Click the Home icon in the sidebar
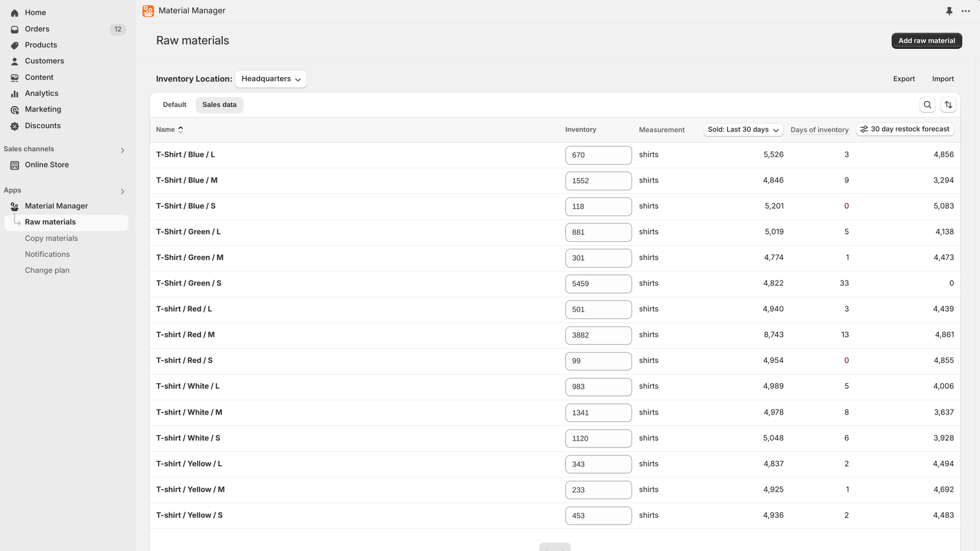 [15, 13]
